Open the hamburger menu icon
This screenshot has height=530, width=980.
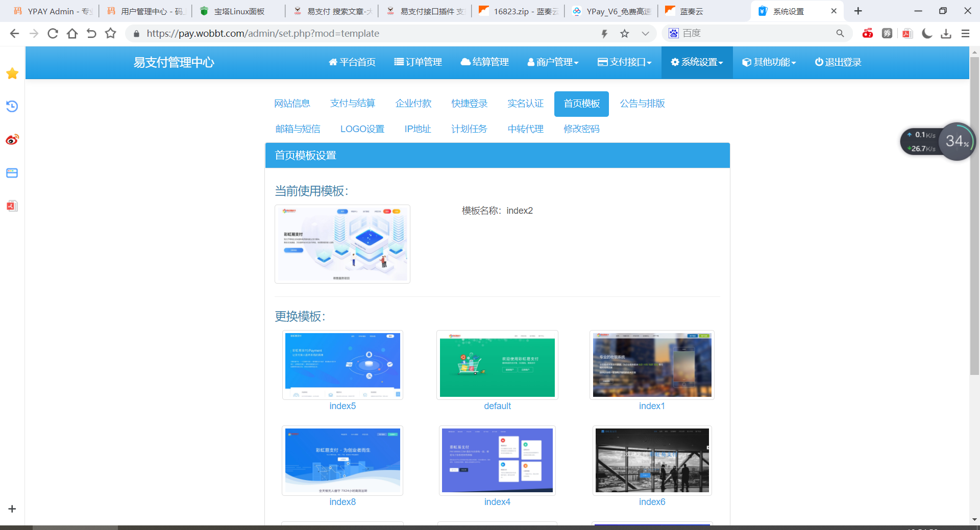coord(966,34)
